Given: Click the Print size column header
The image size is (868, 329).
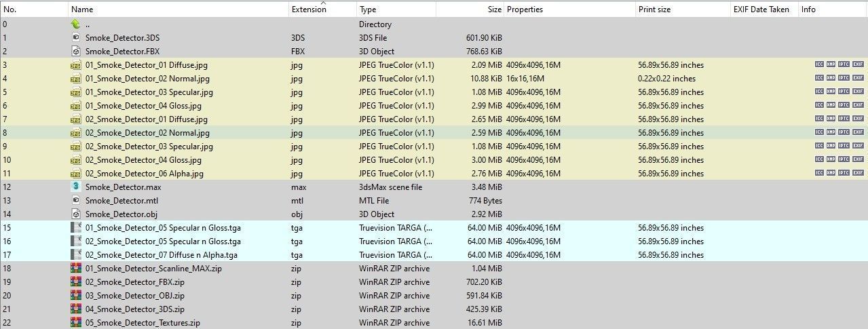Looking at the screenshot, I should tap(654, 9).
